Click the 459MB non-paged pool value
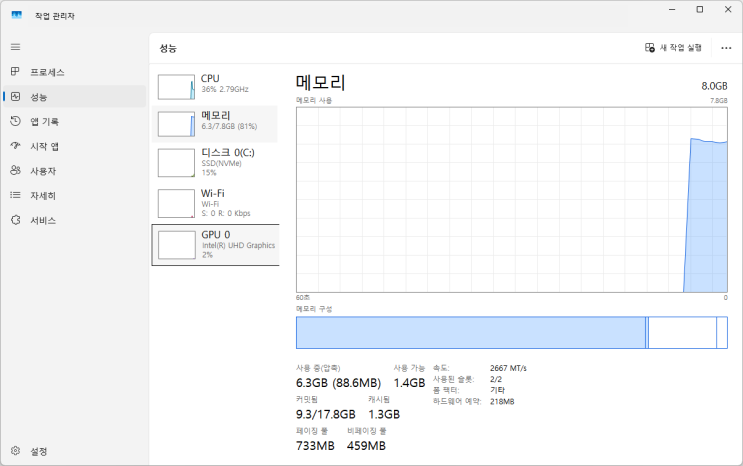Viewport: 743px width, 466px height. pyautogui.click(x=366, y=446)
